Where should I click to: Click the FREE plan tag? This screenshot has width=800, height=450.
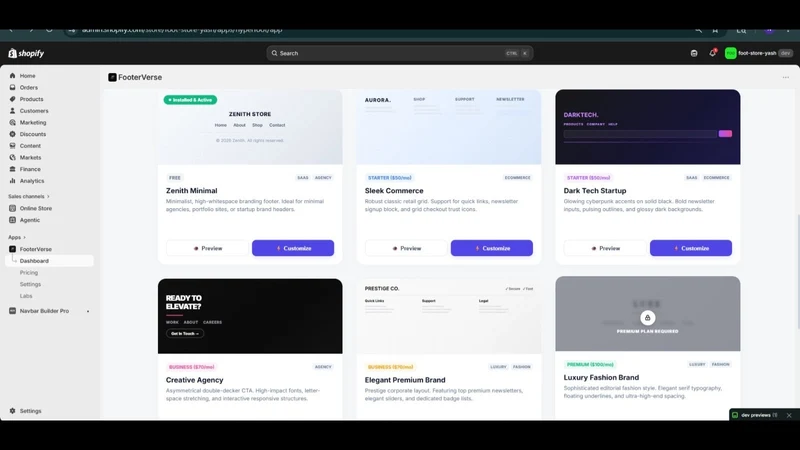pos(174,178)
